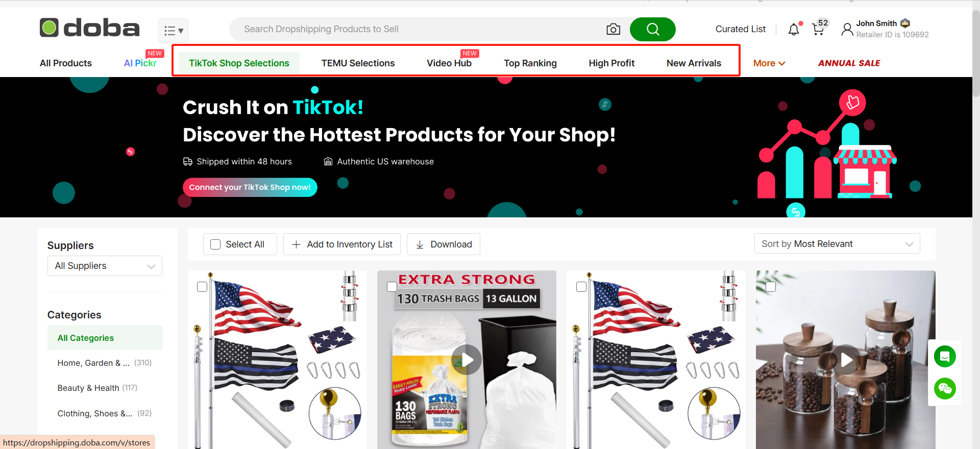This screenshot has width=980, height=449.
Task: Open the shopping cart icon
Action: pyautogui.click(x=818, y=29)
